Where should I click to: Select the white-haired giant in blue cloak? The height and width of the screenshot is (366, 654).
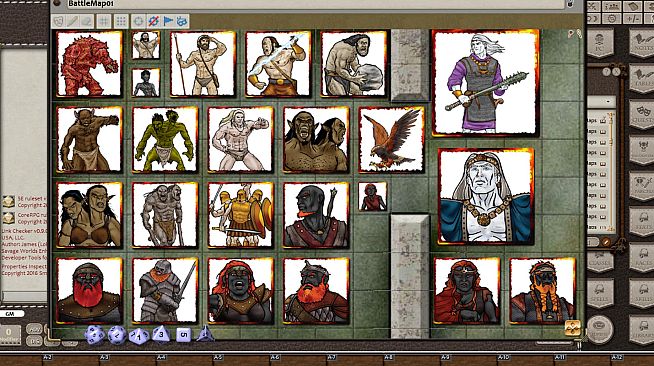pos(486,196)
